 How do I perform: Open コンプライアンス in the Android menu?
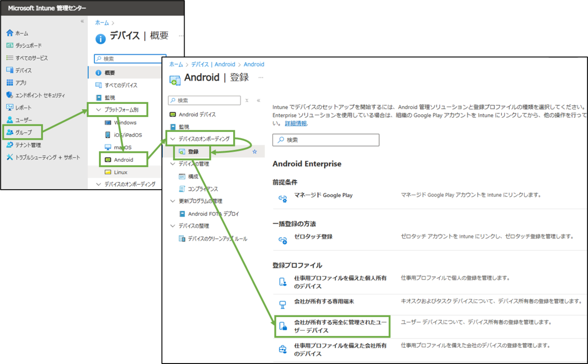[198, 189]
